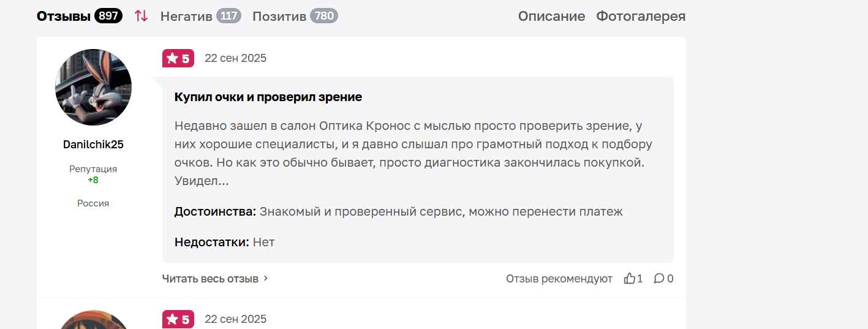
Task: Expand review using chevron after Читать весь отзыв
Action: (266, 279)
